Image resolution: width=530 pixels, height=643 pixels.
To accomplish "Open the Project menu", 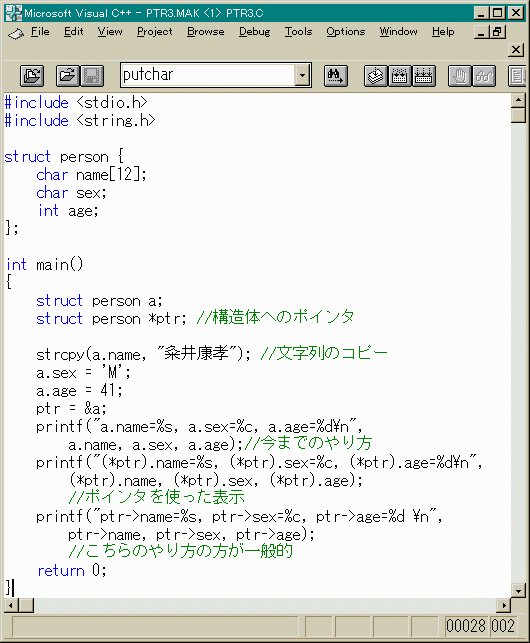I will point(155,32).
